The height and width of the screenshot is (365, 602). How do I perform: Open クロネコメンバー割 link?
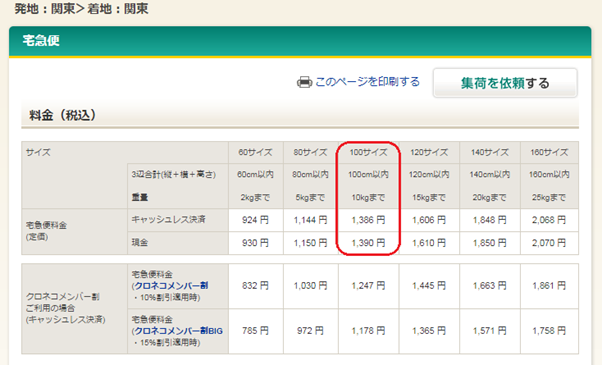click(x=171, y=286)
